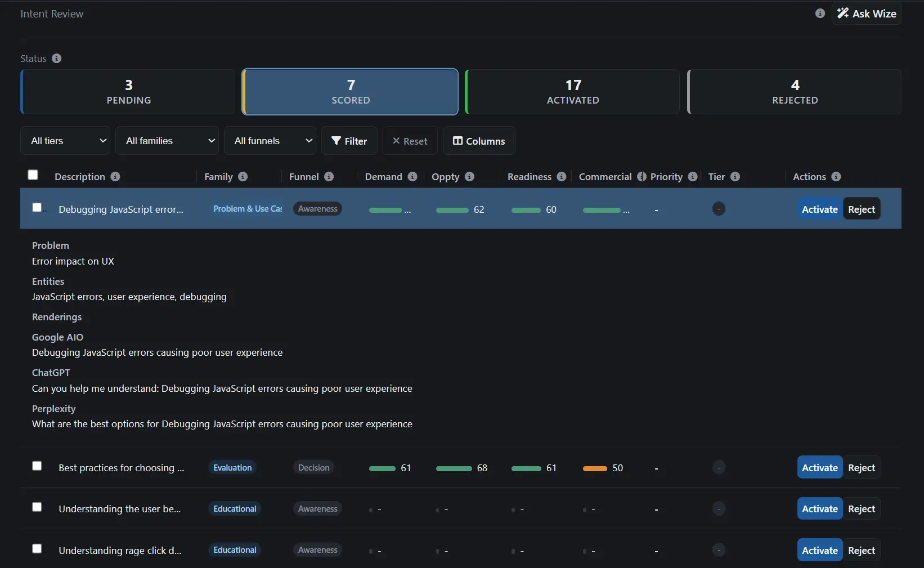The height and width of the screenshot is (568, 924).
Task: Select the 7 Scored status card
Action: (350, 92)
